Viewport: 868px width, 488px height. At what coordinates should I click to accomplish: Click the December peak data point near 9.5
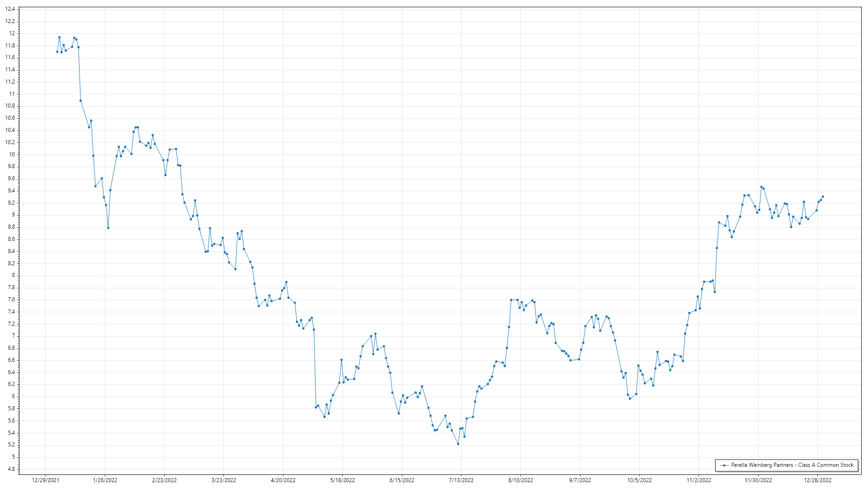click(x=761, y=187)
